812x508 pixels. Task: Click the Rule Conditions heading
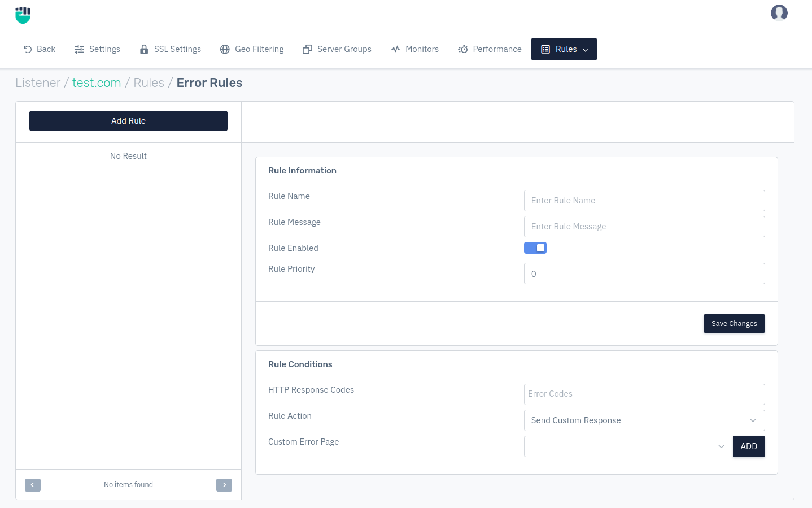point(300,364)
